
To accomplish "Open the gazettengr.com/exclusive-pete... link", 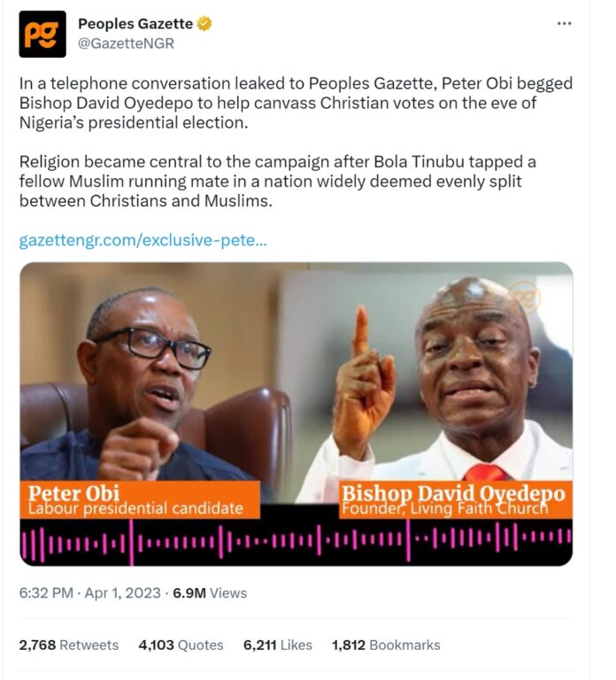I will point(143,240).
